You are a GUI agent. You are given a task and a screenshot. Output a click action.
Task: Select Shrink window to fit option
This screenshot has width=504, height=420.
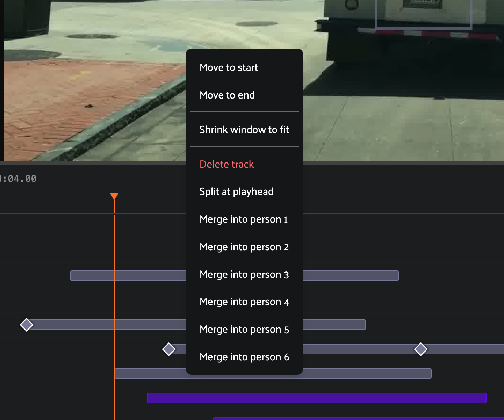(244, 130)
